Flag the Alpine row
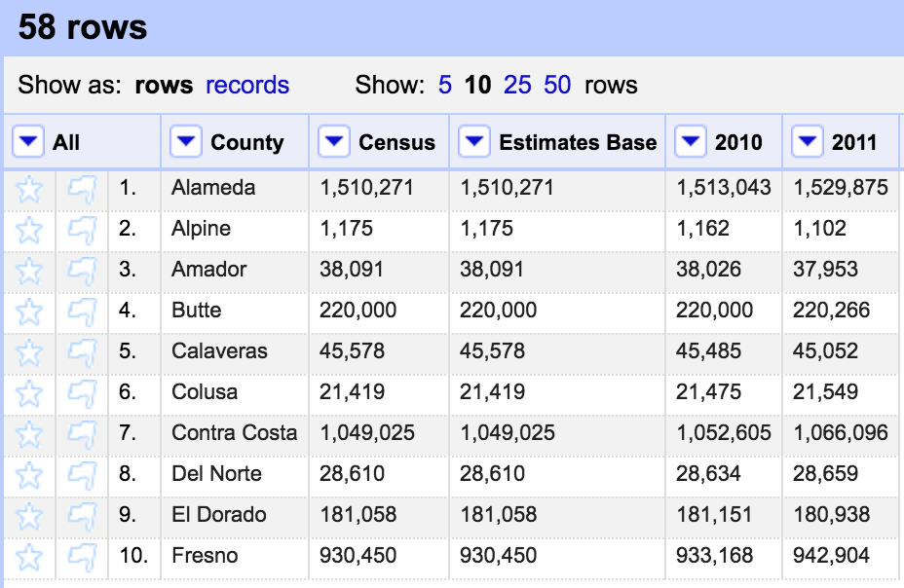 coord(82,230)
